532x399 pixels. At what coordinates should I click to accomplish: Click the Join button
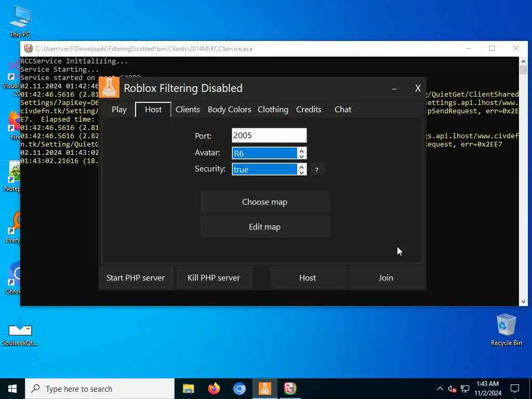[386, 277]
